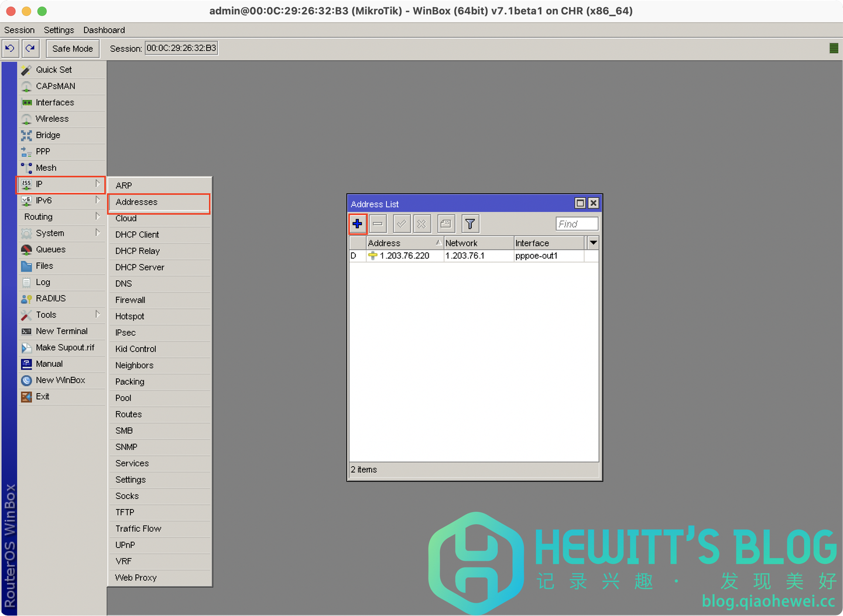Open Interfaces in the sidebar
The width and height of the screenshot is (843, 616).
coord(62,102)
